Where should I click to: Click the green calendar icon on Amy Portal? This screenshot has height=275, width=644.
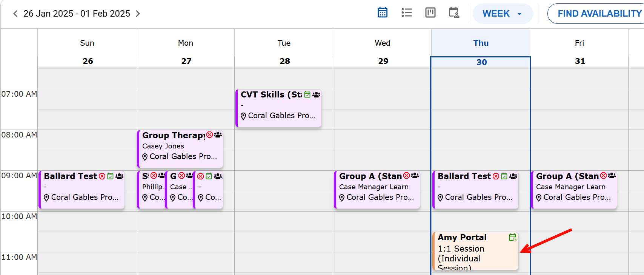[x=513, y=237]
